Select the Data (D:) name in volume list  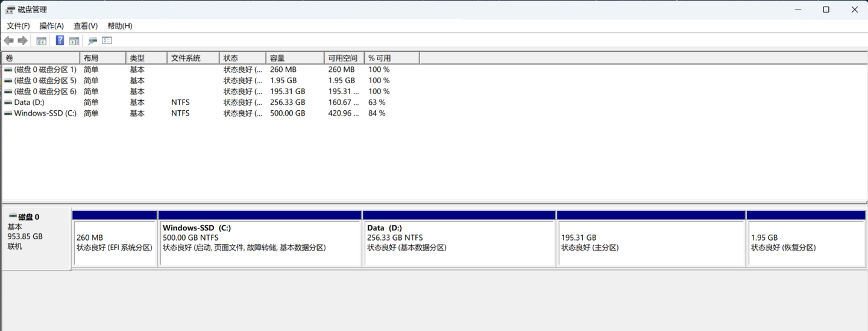[x=30, y=102]
